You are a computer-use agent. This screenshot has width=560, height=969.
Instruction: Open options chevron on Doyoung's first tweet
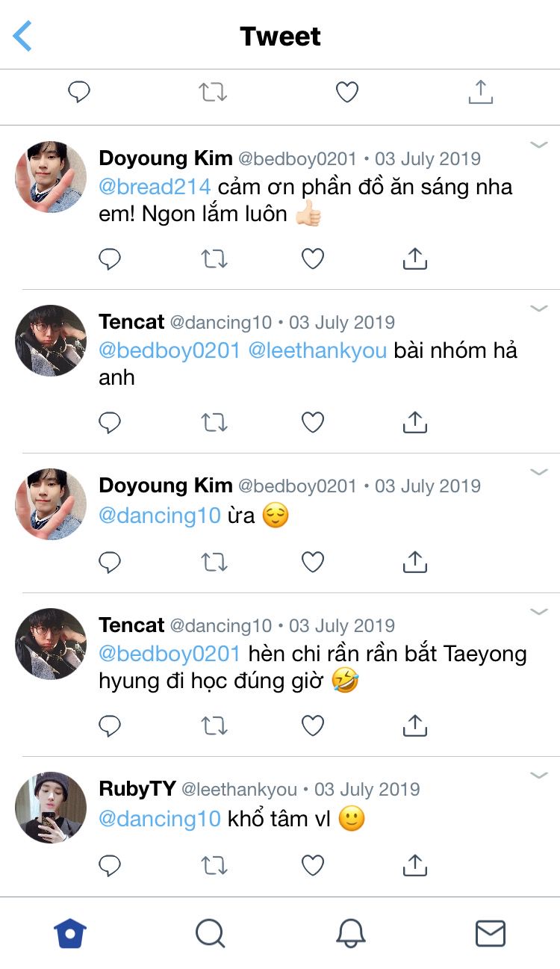pyautogui.click(x=539, y=145)
